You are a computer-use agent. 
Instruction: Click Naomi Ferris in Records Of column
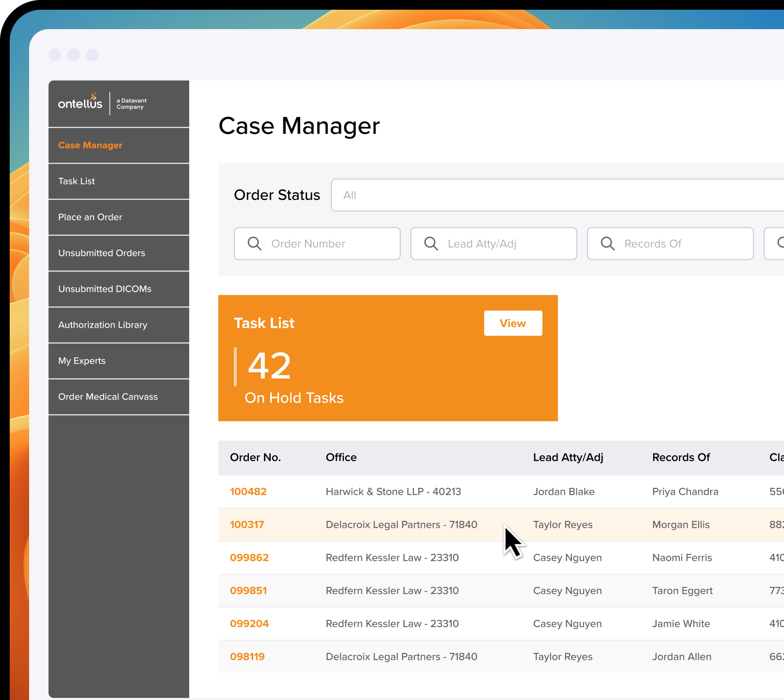click(682, 558)
